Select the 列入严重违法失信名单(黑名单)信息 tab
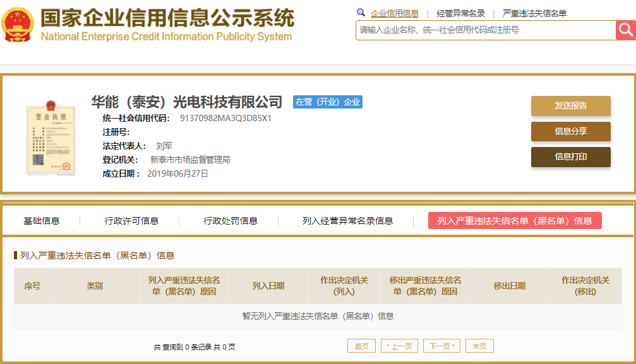The height and width of the screenshot is (364, 636). point(515,221)
